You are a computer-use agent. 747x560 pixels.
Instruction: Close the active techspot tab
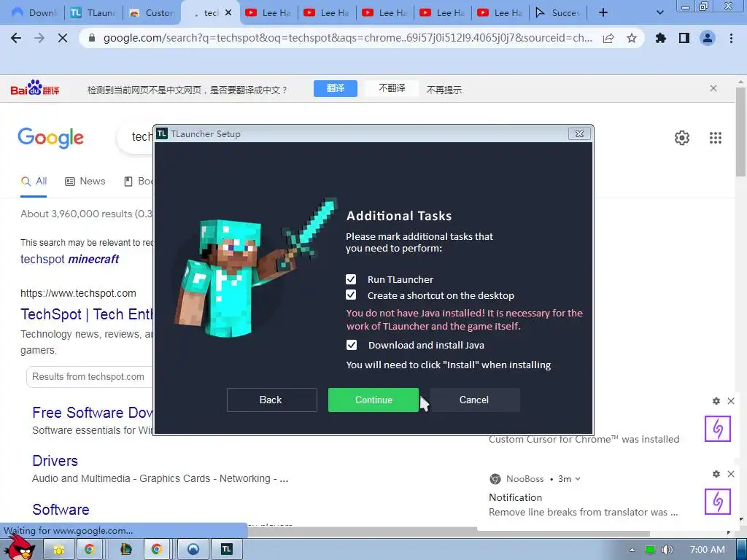coord(228,13)
